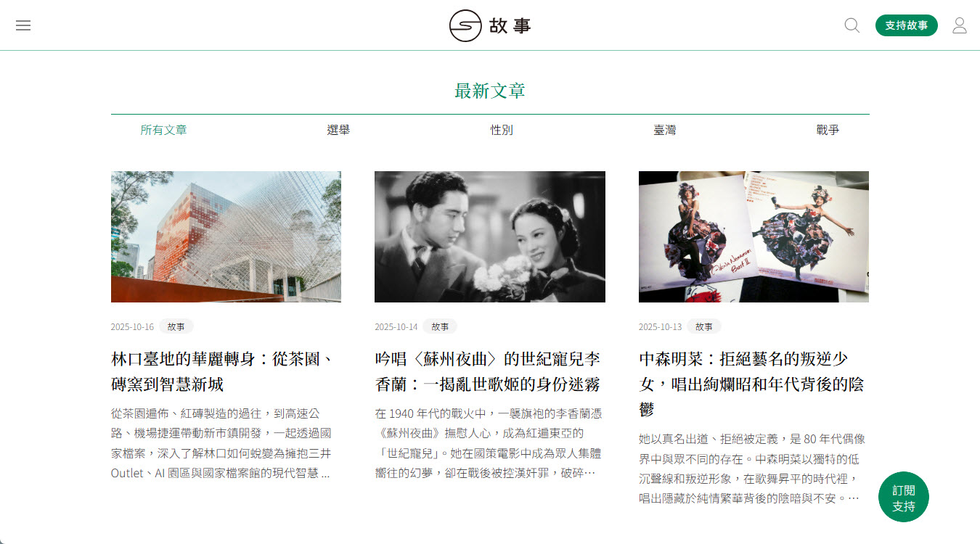Screen dimensions: 980x544
Task: Switch to the 性別 category tab
Action: [502, 130]
